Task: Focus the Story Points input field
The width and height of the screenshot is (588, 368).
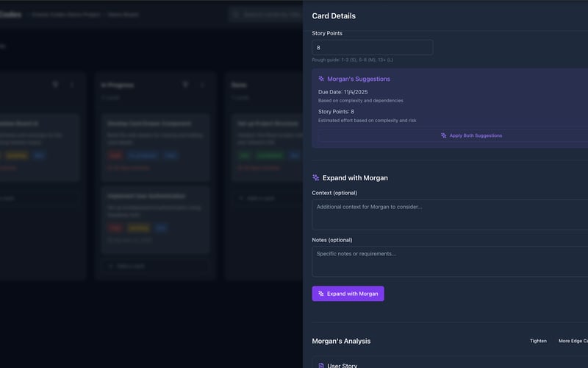Action: [x=372, y=47]
